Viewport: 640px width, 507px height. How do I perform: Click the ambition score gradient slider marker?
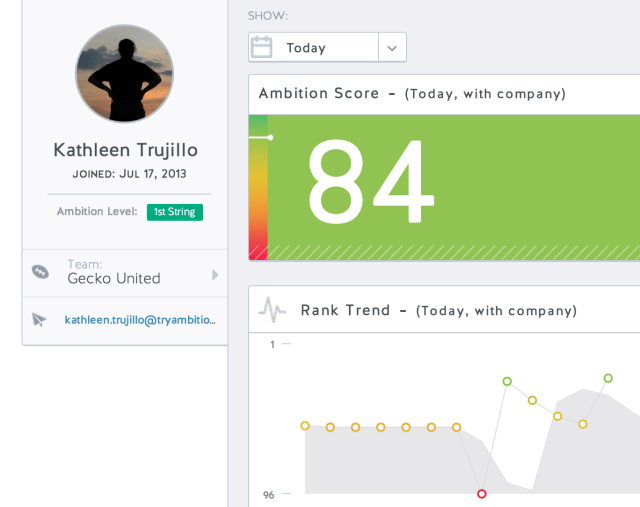[x=270, y=137]
